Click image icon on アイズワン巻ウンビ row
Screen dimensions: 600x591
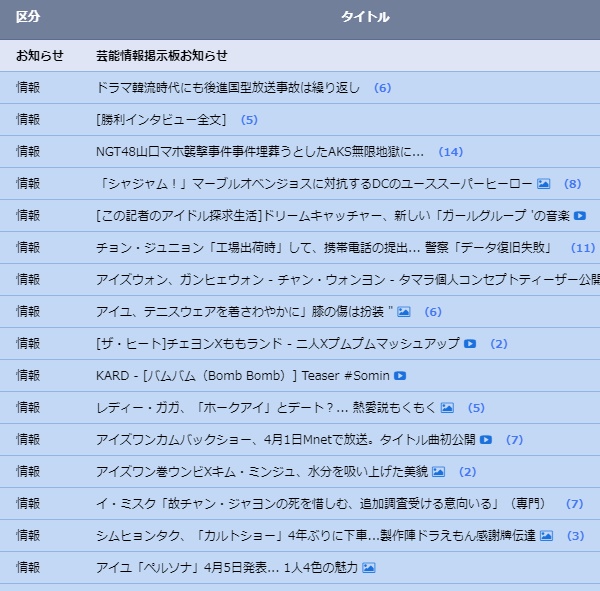(x=438, y=472)
